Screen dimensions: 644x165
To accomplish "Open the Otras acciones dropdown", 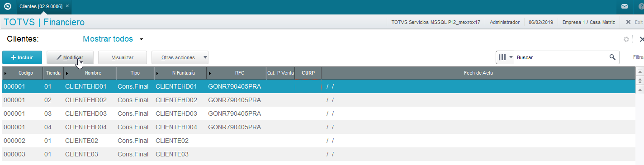I will coord(180,57).
